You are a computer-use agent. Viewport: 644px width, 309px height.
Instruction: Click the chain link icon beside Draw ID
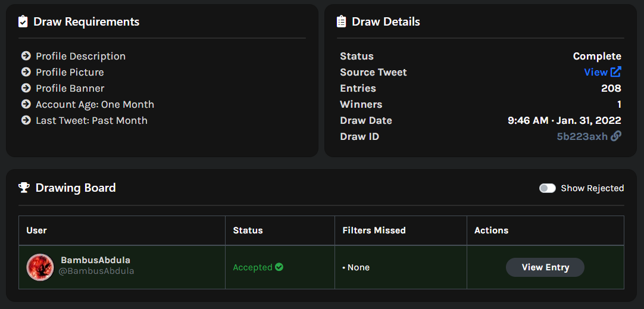click(616, 136)
